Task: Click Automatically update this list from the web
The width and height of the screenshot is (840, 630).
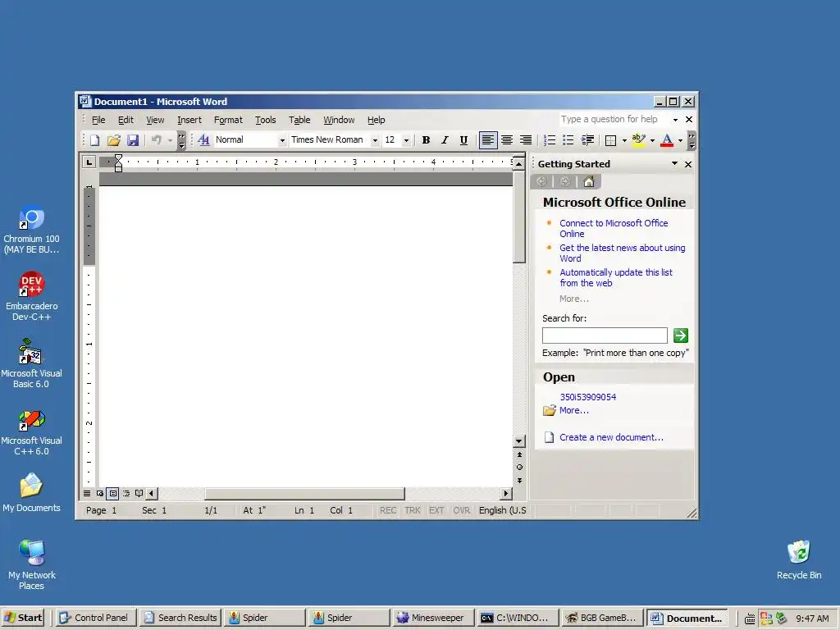Action: click(x=615, y=277)
